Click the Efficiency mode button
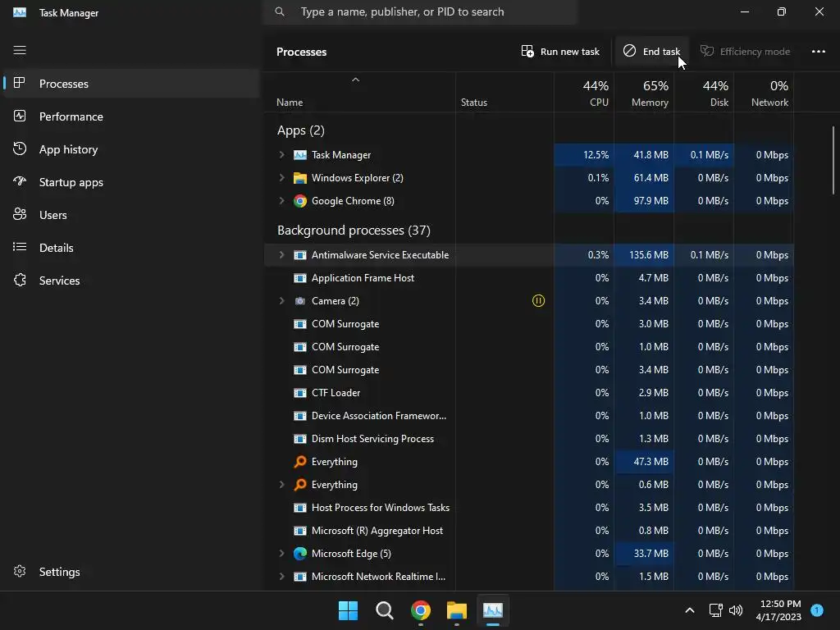 click(745, 52)
